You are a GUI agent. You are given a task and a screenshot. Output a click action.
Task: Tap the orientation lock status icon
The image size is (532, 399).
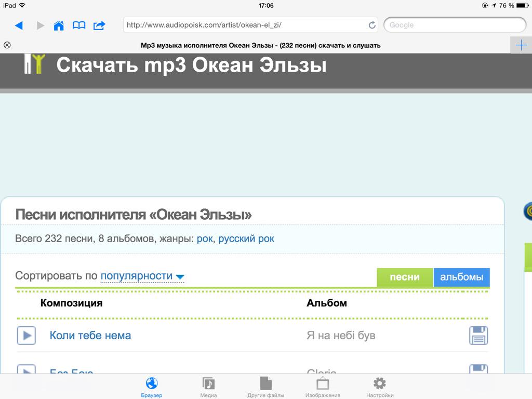pyautogui.click(x=485, y=5)
